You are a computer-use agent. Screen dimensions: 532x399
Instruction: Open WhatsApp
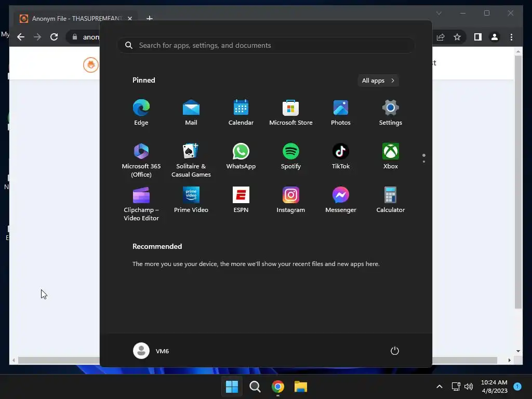pyautogui.click(x=241, y=156)
